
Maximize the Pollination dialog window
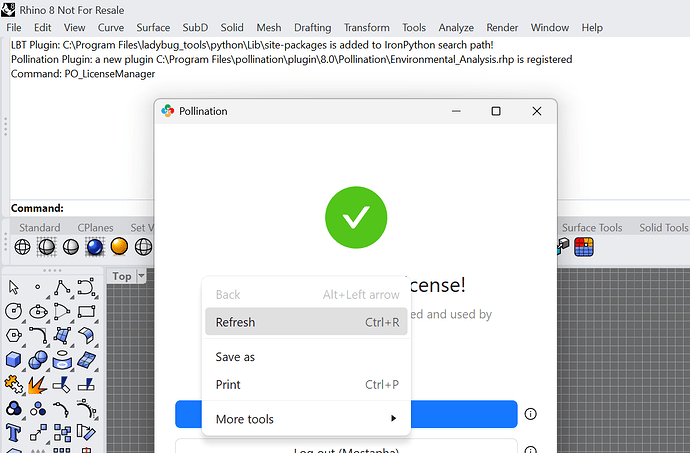(496, 111)
